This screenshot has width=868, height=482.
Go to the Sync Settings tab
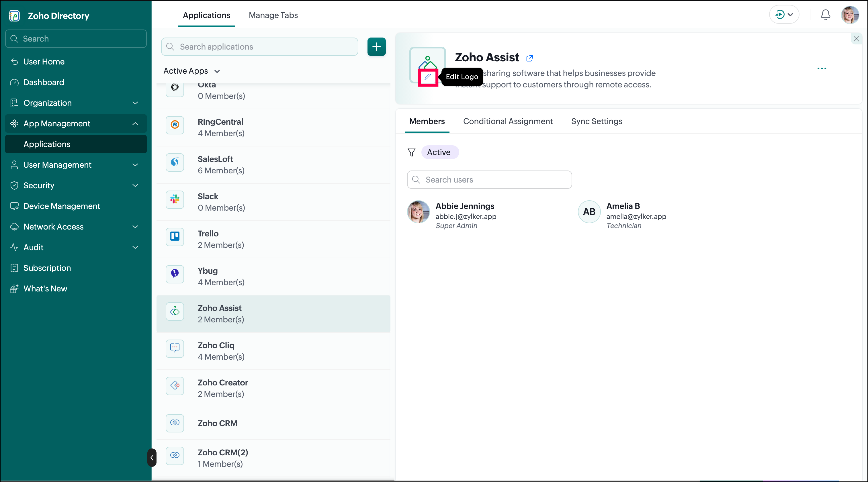[597, 121]
